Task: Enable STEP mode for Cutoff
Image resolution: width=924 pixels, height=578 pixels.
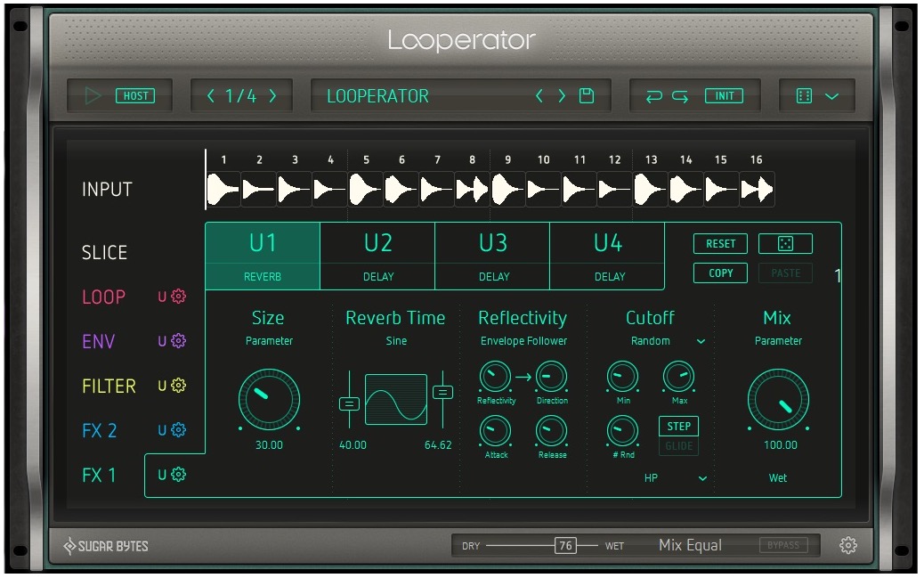Action: click(679, 426)
